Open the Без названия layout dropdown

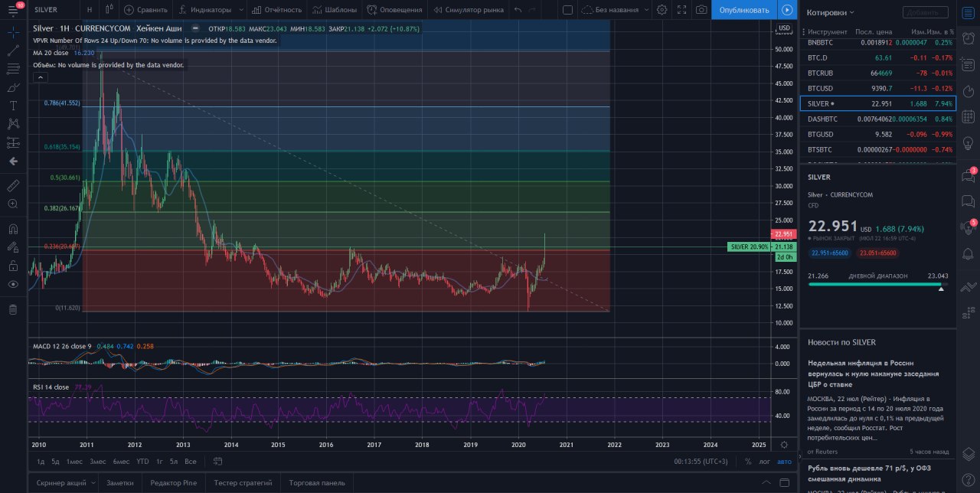click(615, 10)
